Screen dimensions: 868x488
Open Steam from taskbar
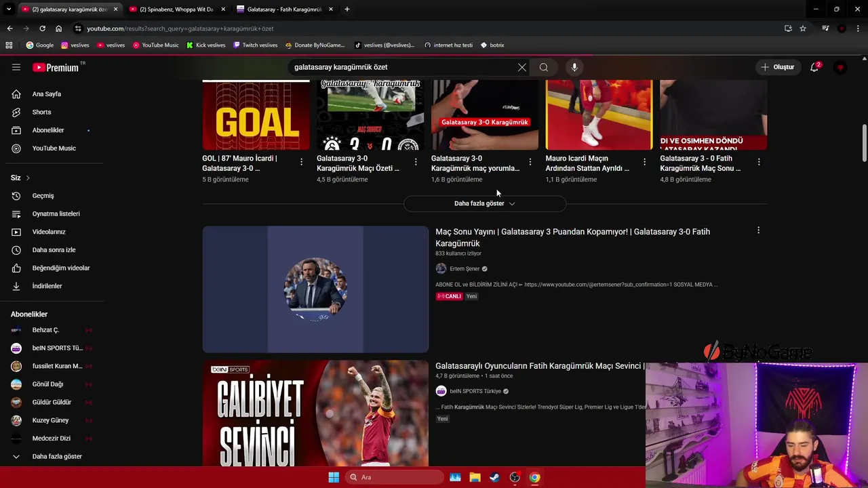click(x=494, y=477)
